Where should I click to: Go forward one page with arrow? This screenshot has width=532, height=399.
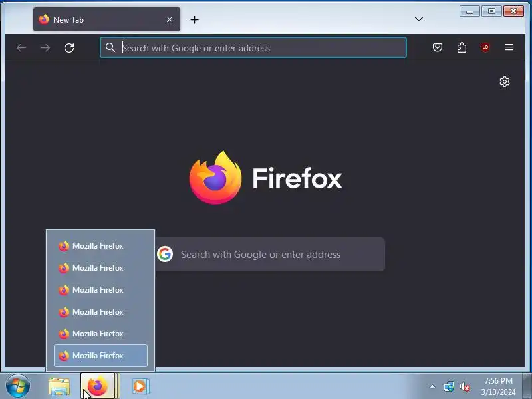pos(45,47)
